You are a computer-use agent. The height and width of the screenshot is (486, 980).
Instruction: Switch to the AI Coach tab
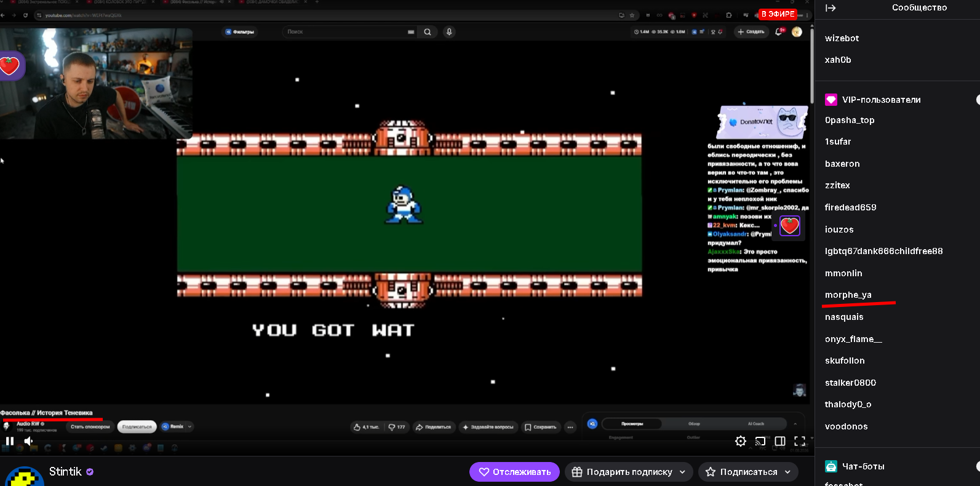click(x=756, y=424)
